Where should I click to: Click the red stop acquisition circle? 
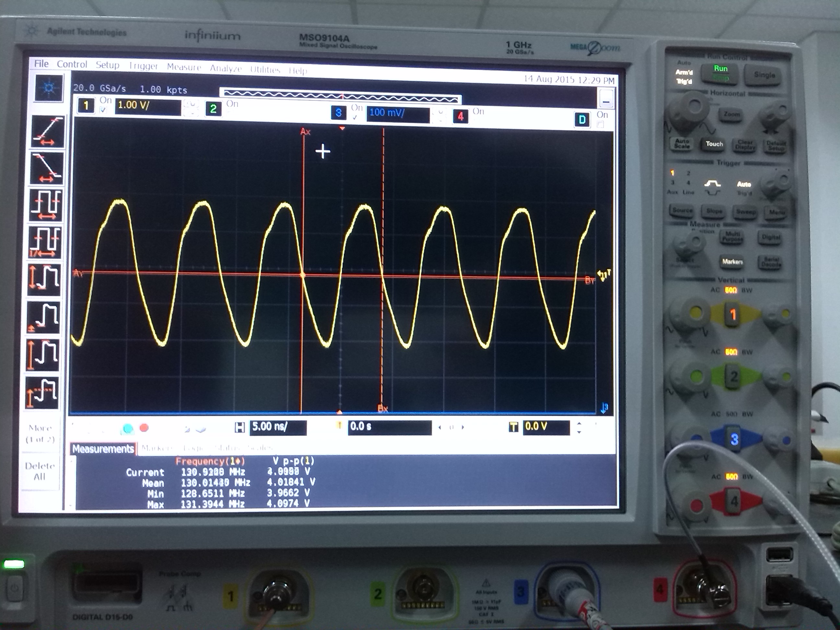point(144,428)
